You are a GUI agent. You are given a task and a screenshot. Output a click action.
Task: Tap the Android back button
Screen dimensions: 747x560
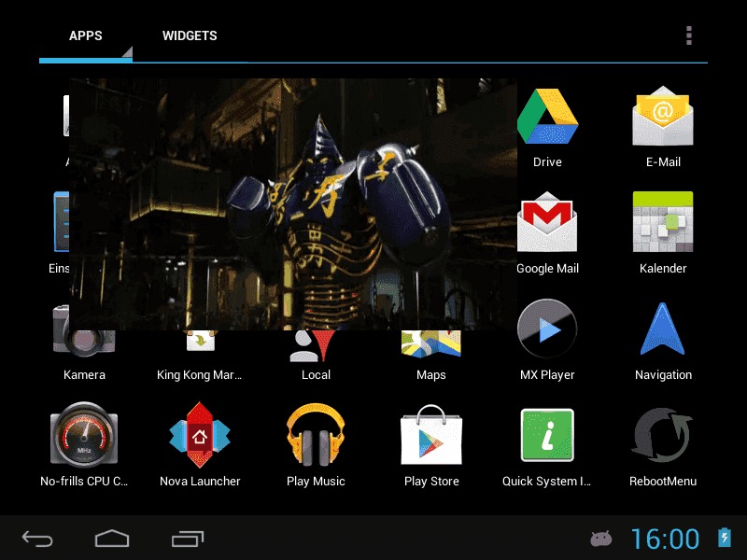(x=37, y=539)
